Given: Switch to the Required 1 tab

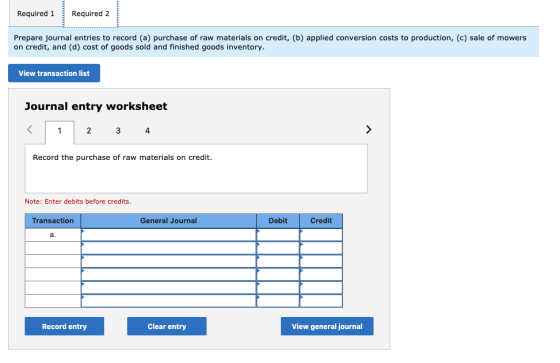Looking at the screenshot, I should pyautogui.click(x=36, y=14).
